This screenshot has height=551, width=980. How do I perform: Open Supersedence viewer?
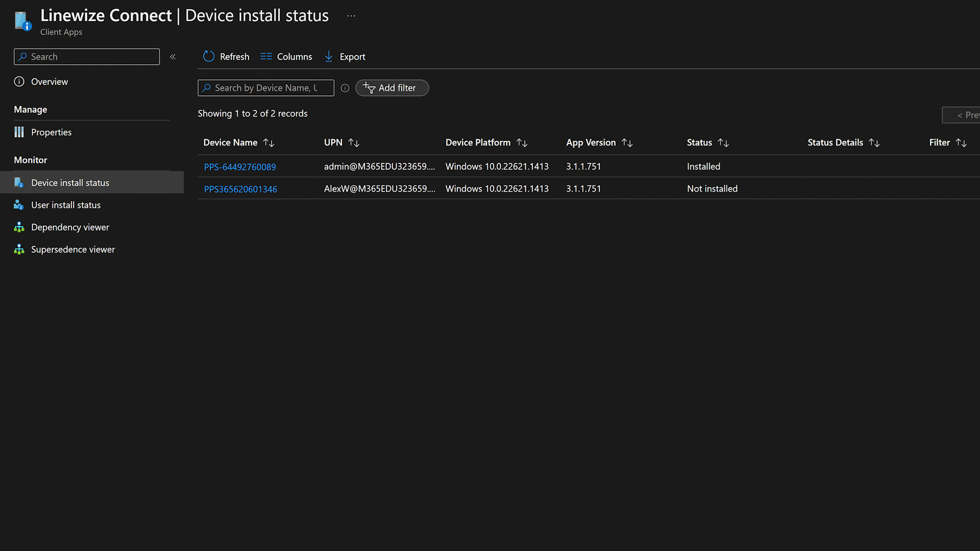(x=73, y=249)
